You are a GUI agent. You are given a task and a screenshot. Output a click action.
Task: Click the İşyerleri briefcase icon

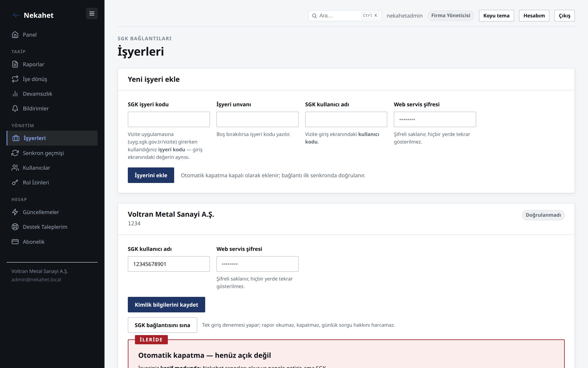click(x=16, y=138)
